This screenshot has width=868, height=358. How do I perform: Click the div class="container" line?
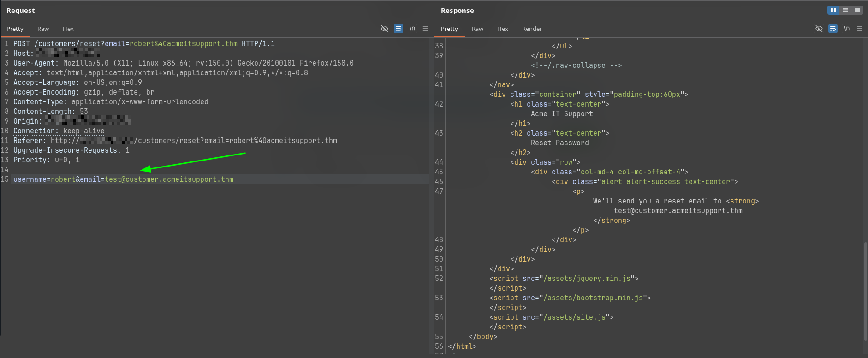pos(589,95)
